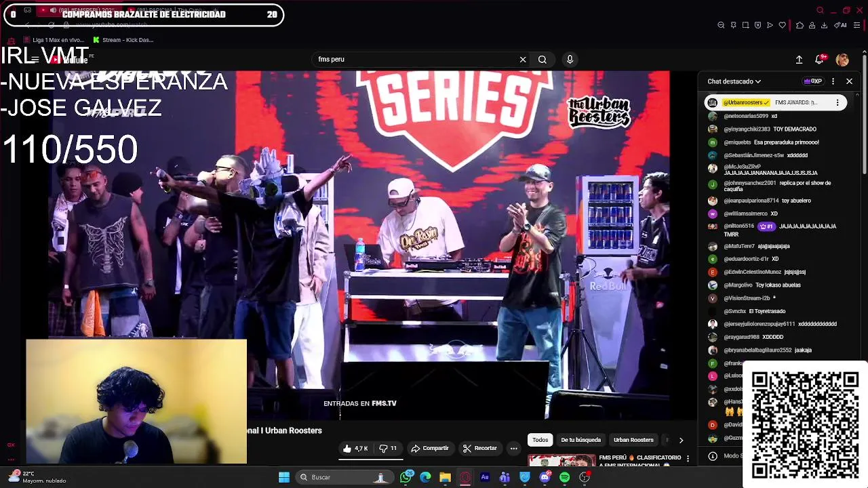Open the Stream - Kick Dashboard bookmark
The image size is (868, 488).
click(123, 40)
